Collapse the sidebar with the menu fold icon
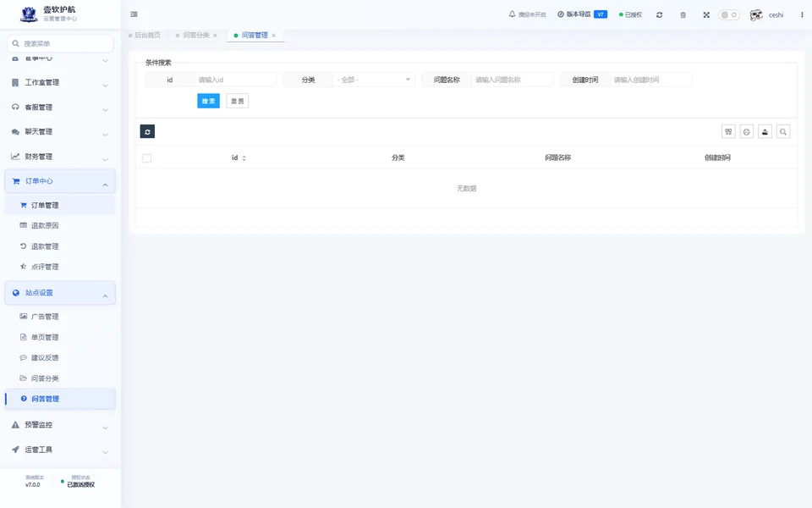 (134, 14)
